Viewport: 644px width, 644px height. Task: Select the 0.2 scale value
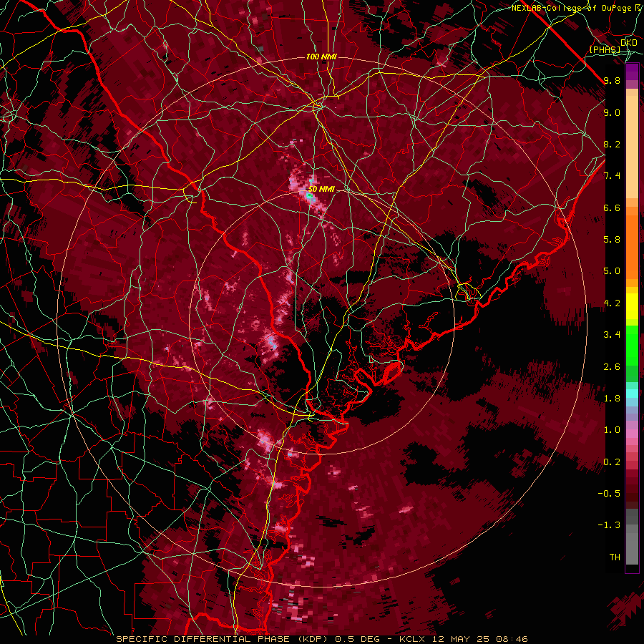612,462
